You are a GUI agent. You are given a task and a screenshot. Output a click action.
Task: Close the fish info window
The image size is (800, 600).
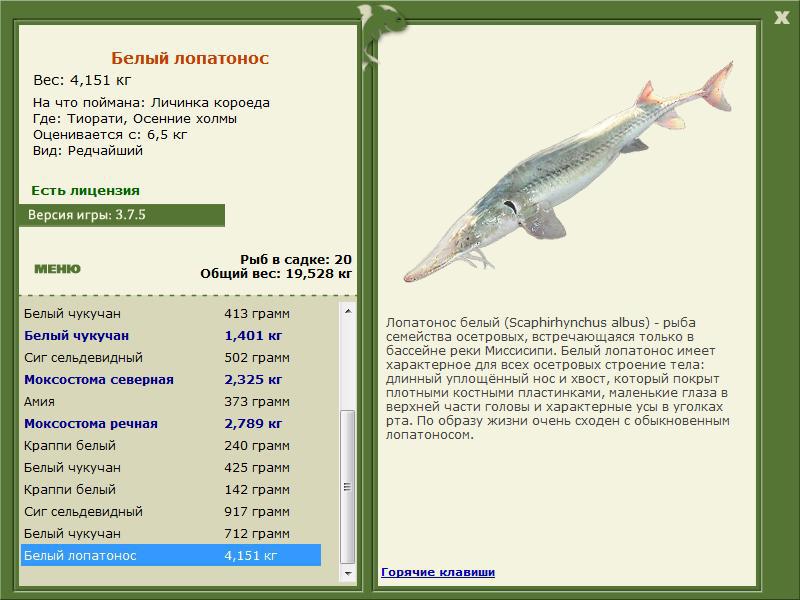coord(782,18)
